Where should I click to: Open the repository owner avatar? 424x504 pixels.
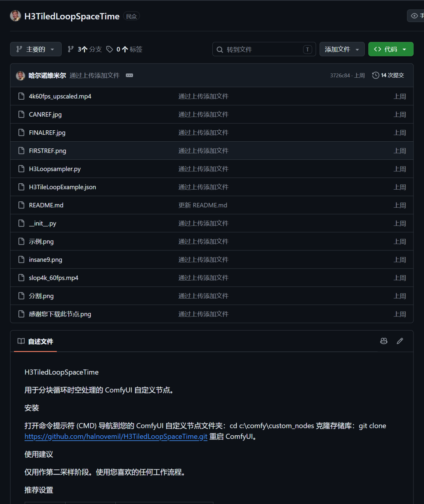point(15,16)
